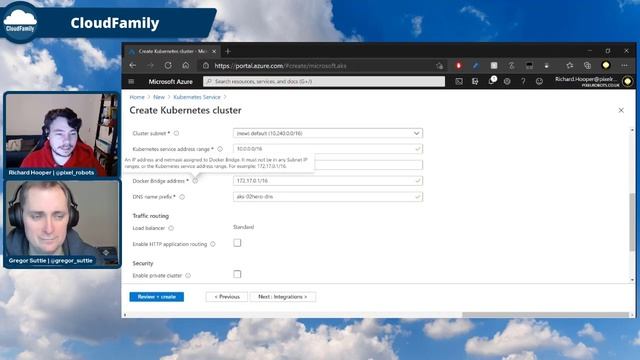Show info for DNS name prefix
The image size is (640, 360).
[182, 197]
